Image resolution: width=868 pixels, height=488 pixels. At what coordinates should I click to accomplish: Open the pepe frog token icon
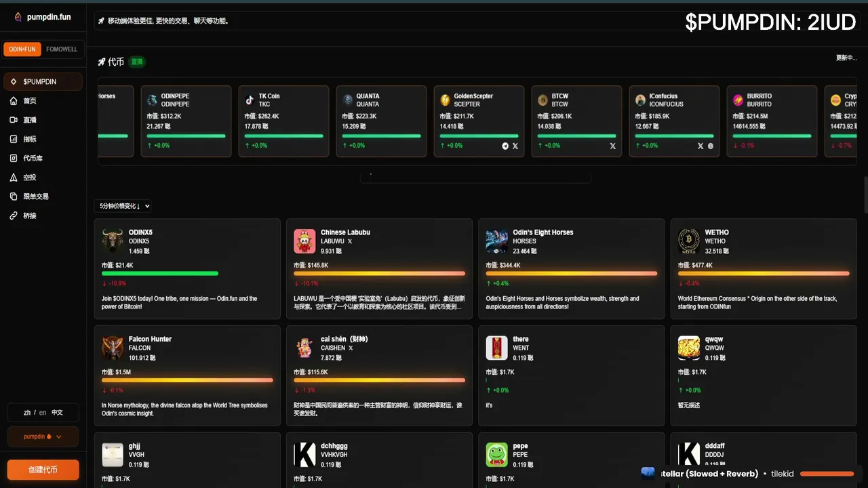click(496, 455)
